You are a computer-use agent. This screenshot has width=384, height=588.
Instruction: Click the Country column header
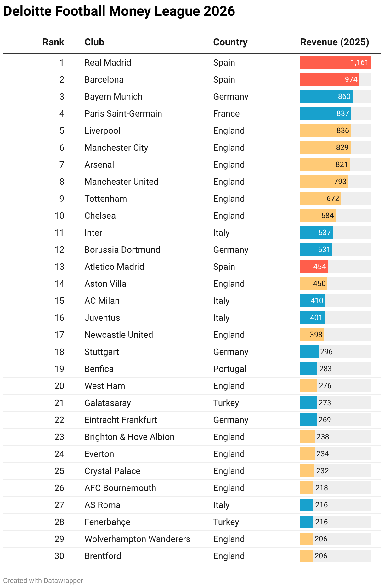[230, 42]
